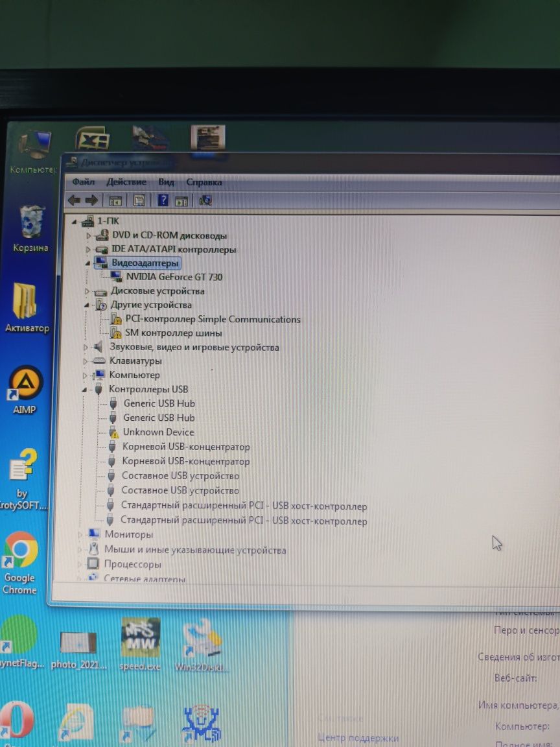
Task: Open the Файл menu
Action: pos(84,182)
